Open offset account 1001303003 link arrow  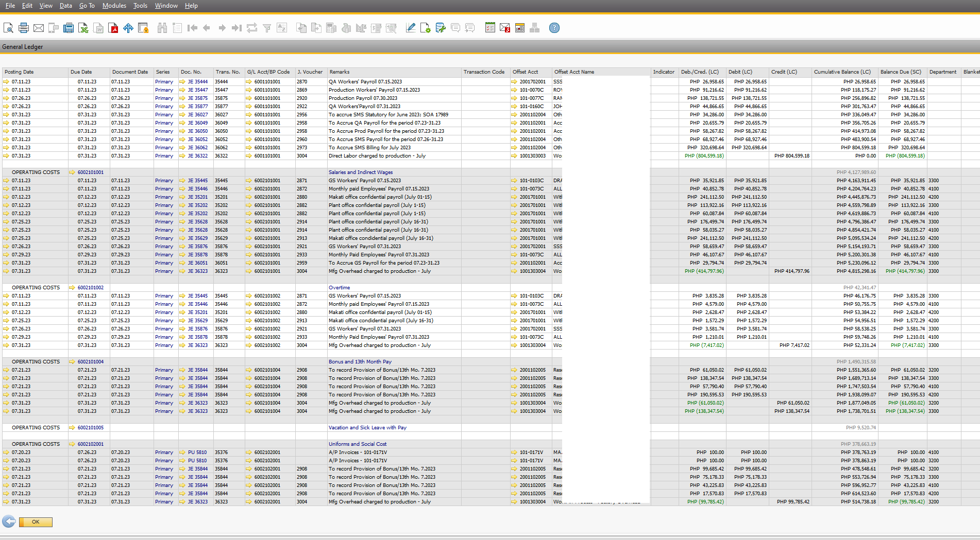[514, 156]
